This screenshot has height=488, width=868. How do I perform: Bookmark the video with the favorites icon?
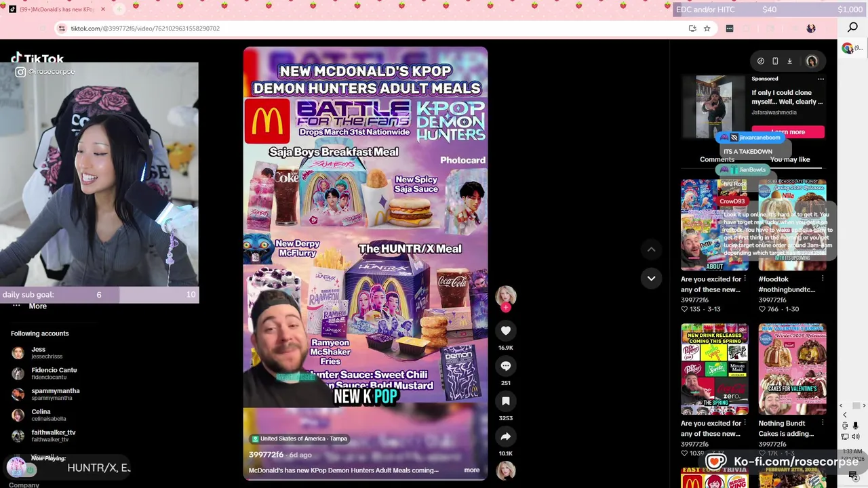coord(506,401)
